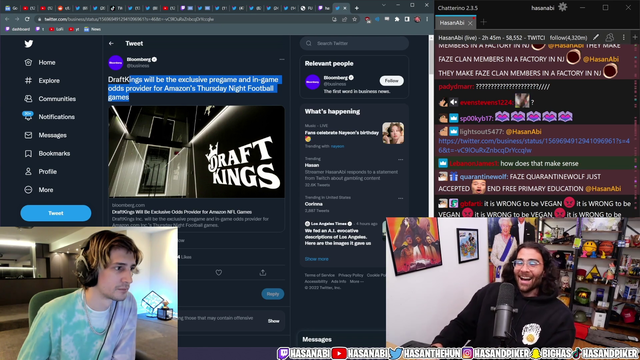Open the options menu for the Hasan trend
The image size is (640, 360).
click(x=400, y=160)
